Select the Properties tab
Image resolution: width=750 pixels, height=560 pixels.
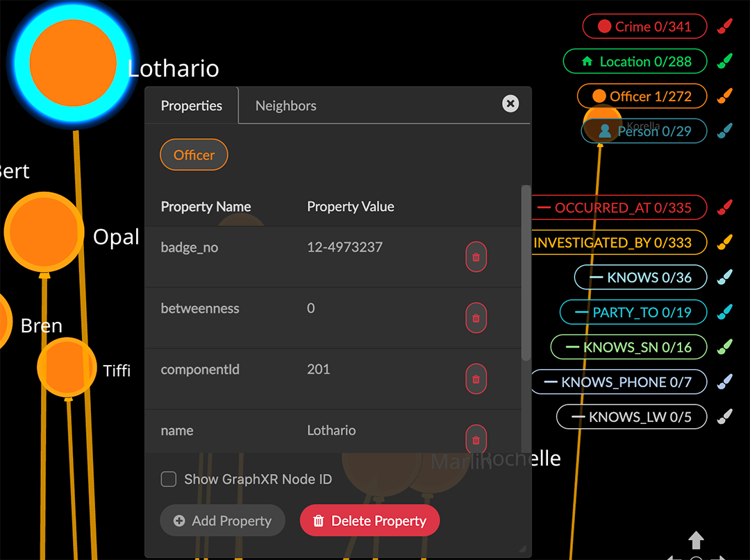coord(192,106)
